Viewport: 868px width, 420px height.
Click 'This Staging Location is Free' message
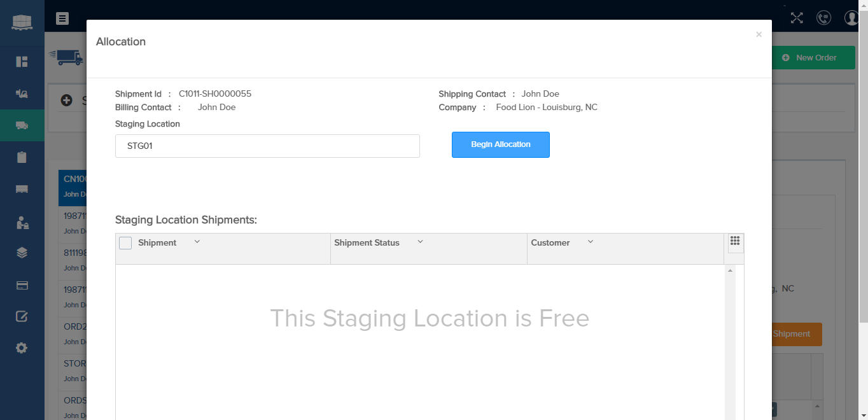(430, 318)
